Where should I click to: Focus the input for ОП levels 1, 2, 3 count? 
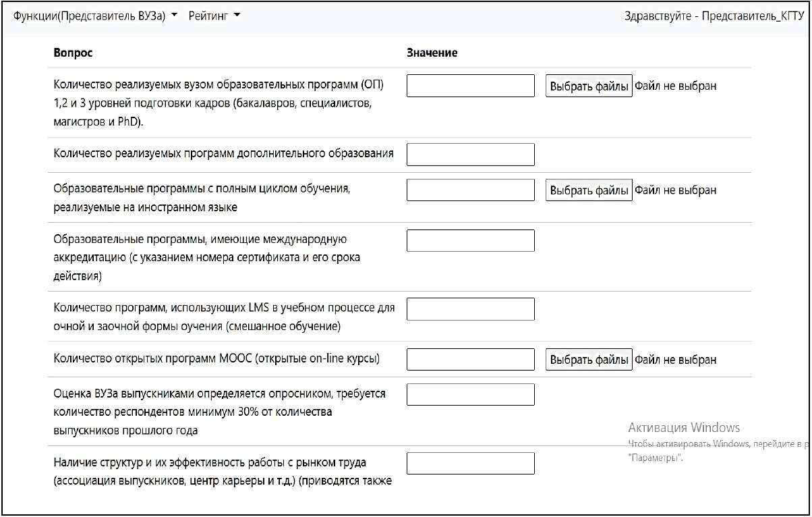pyautogui.click(x=471, y=86)
